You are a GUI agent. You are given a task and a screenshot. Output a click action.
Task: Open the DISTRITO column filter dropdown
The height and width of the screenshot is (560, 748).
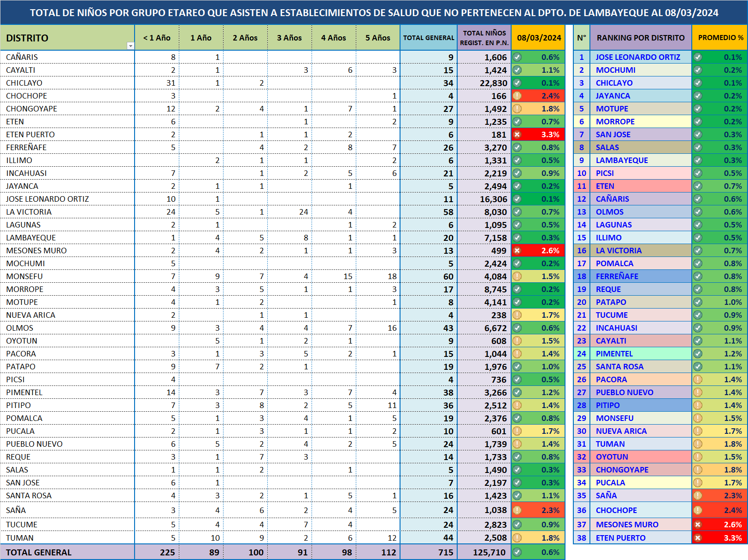point(130,46)
